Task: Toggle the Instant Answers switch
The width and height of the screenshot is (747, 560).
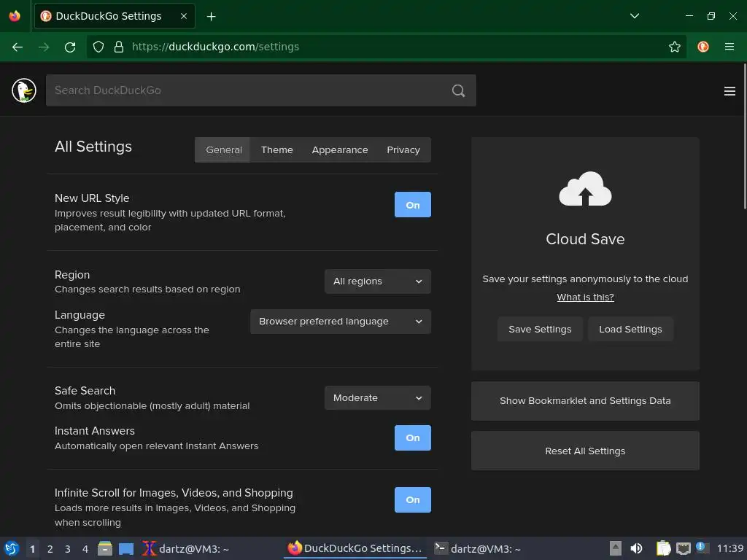Action: coord(413,437)
